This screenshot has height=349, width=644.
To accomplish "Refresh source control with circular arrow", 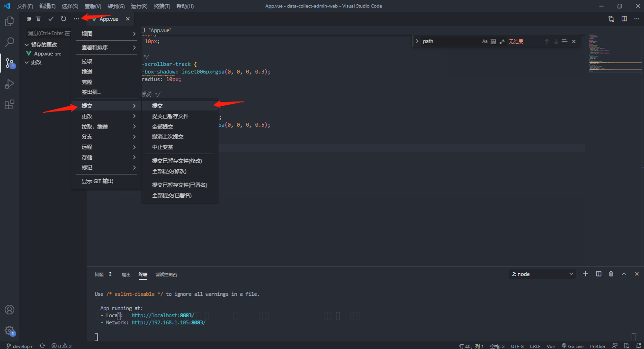I will [63, 19].
